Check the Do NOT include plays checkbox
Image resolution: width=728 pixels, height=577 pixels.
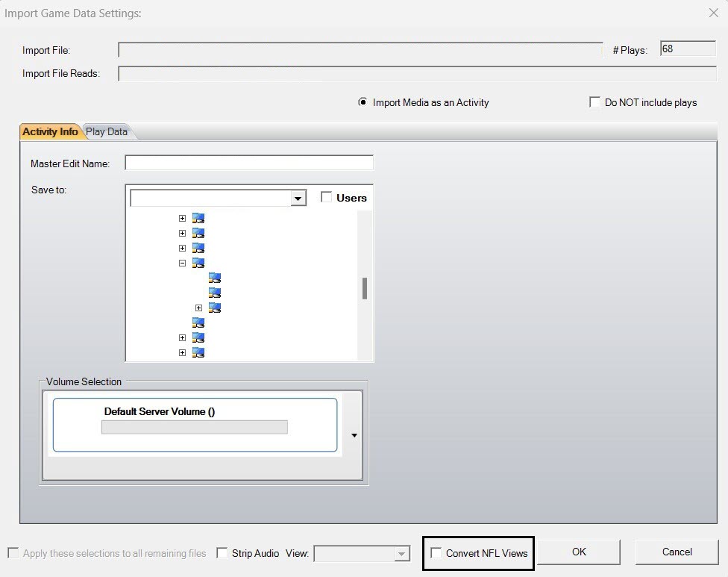[x=594, y=102]
